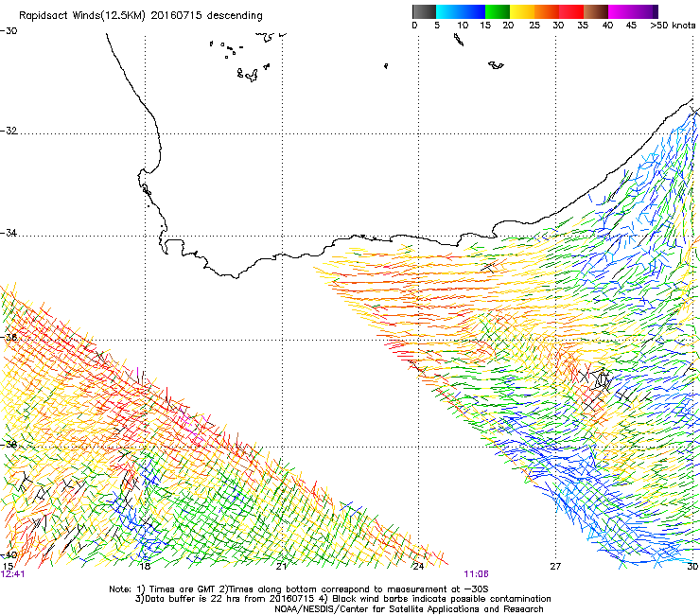Click the '>50 knots' legend label

673,26
